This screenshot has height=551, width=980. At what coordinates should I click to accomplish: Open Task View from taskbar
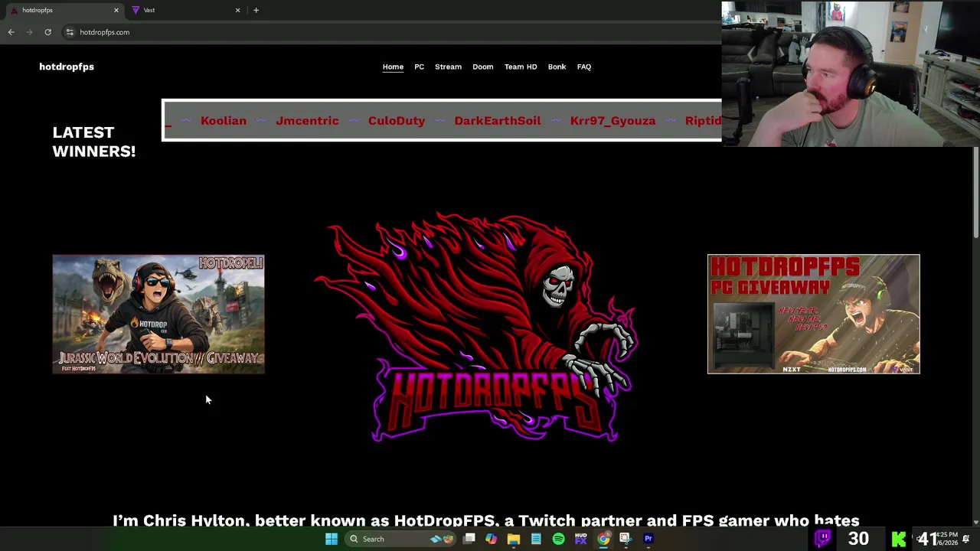tap(469, 539)
